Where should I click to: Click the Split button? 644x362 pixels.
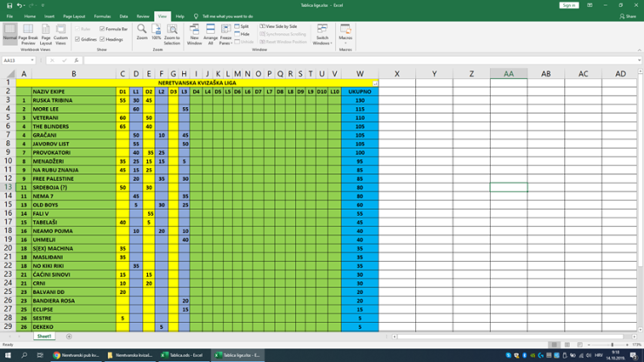click(245, 26)
